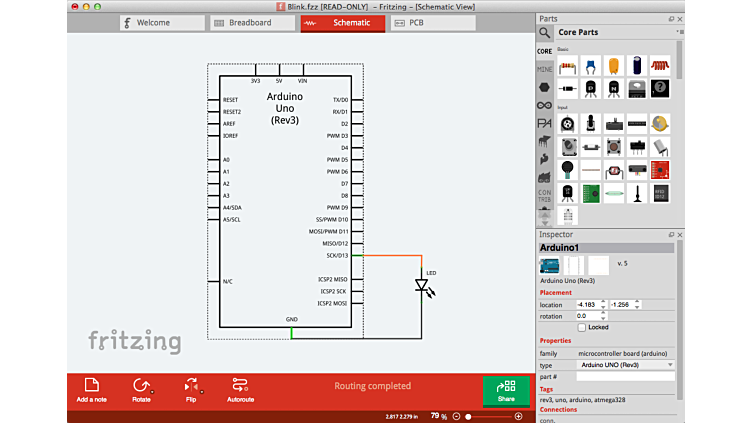The height and width of the screenshot is (423, 752).
Task: Switch to the PCB view tab
Action: tap(414, 22)
